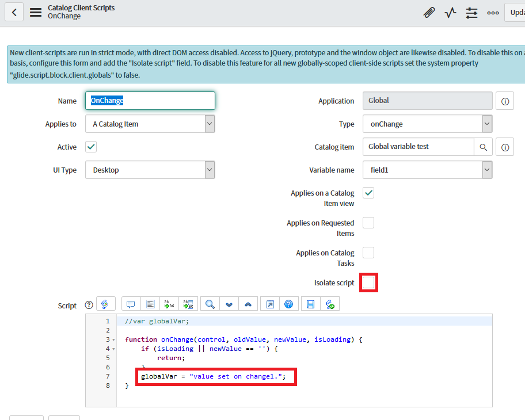Uncheck Applies on a Catalog Item view

click(368, 193)
